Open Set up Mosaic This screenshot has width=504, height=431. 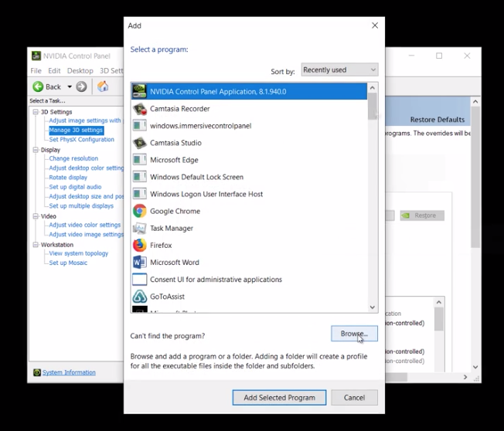68,263
